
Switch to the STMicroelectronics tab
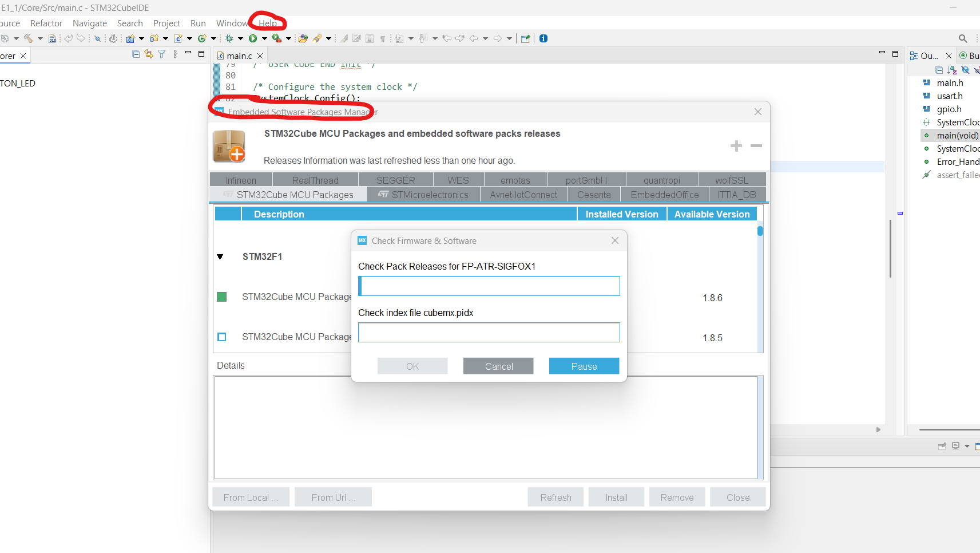tap(423, 195)
